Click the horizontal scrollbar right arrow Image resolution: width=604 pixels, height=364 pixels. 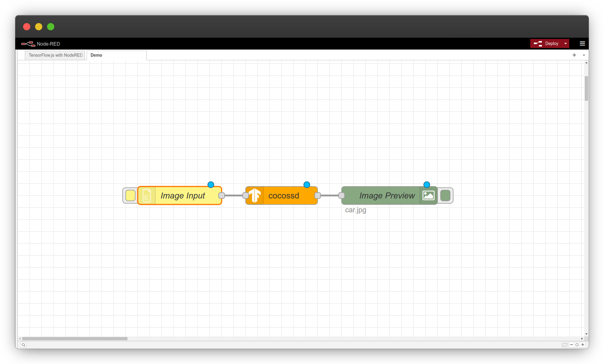point(582,339)
